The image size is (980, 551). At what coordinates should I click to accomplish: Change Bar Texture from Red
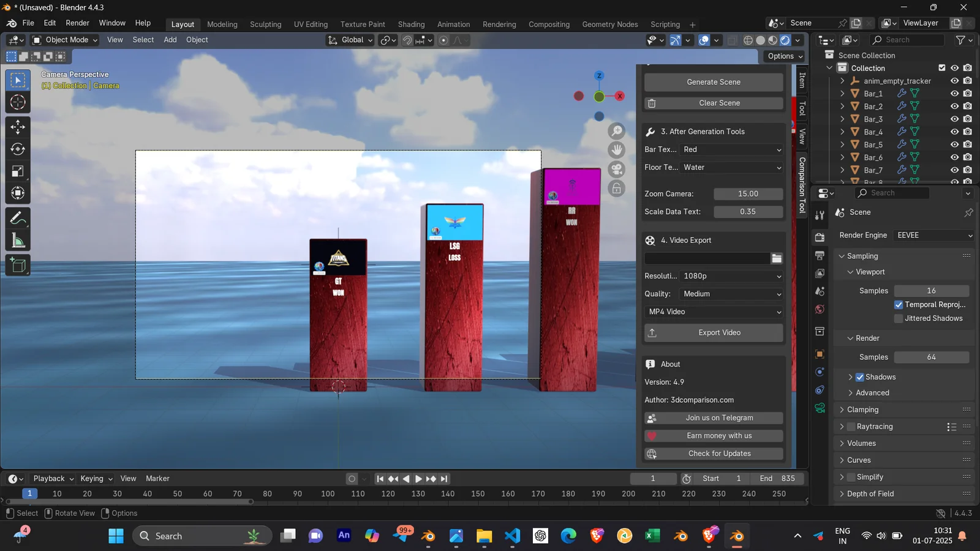[x=732, y=149]
